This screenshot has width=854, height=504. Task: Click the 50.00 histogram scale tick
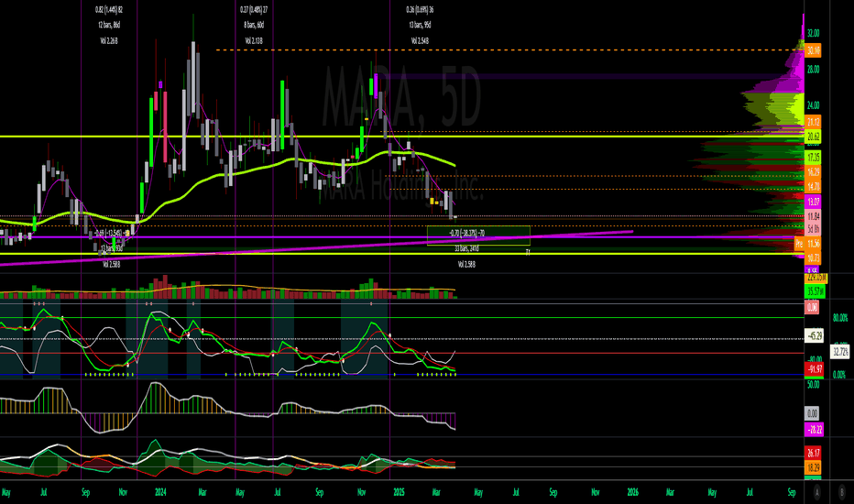813,385
